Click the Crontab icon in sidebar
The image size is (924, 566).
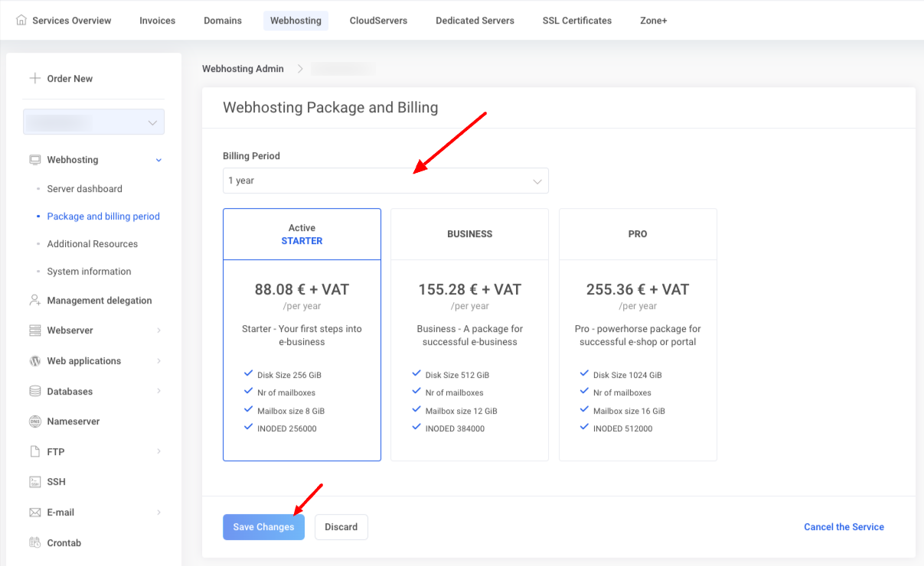[x=34, y=543]
